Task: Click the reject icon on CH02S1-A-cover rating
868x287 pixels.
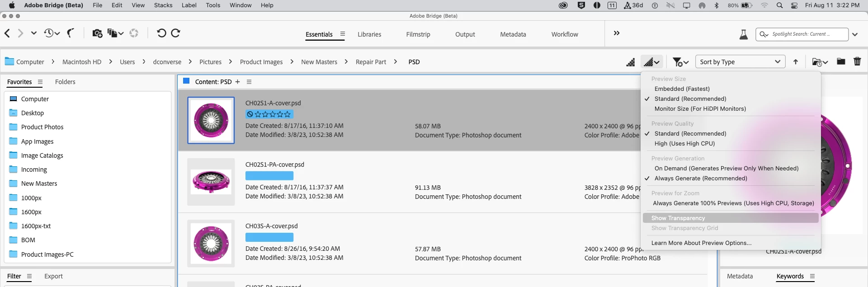Action: coord(250,114)
